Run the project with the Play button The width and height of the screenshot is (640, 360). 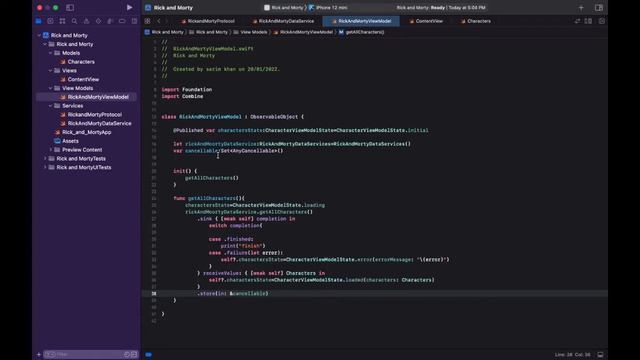click(129, 7)
